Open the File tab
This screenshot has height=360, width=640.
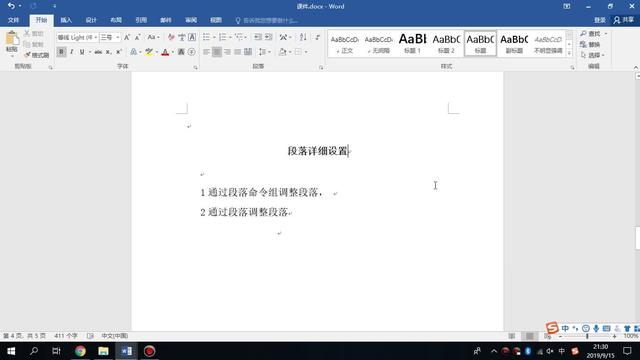[x=13, y=20]
